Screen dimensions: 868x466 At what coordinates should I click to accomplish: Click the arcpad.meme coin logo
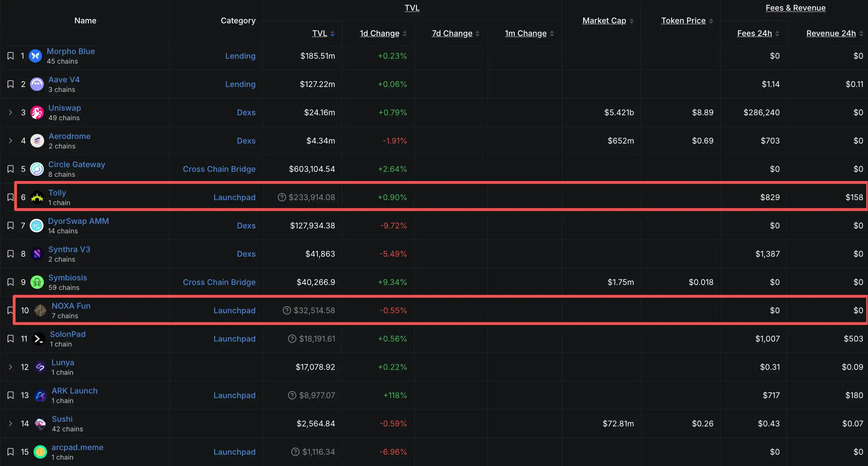[40, 452]
